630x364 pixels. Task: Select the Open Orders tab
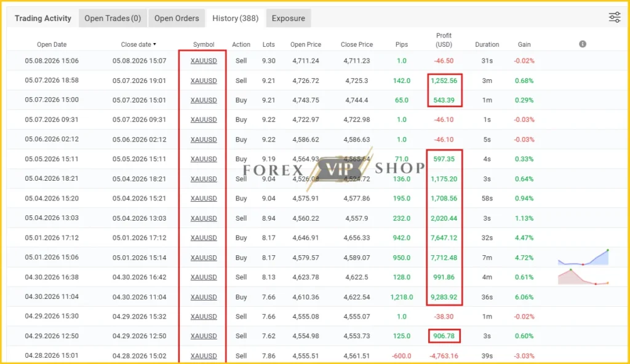(x=177, y=18)
